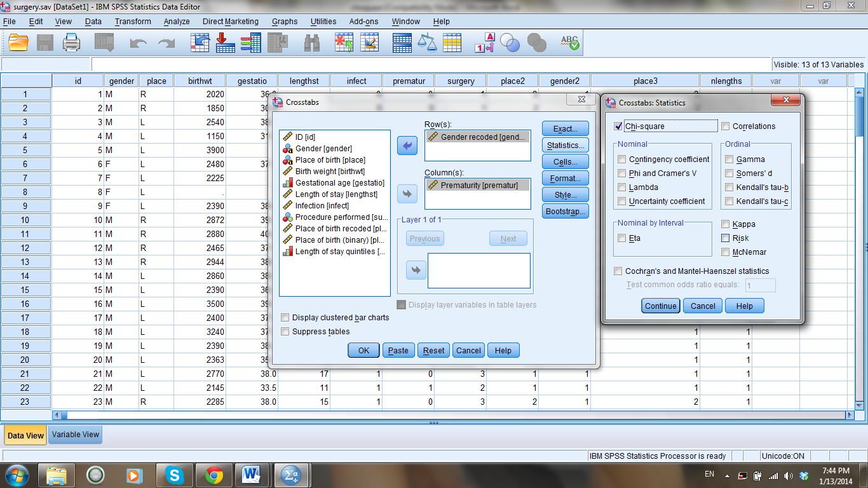Click arrow to move variable out of Row(s)
The image size is (868, 488).
[x=407, y=146]
